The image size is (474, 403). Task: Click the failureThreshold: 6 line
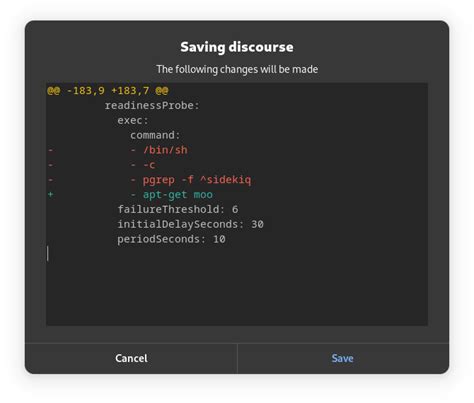pos(178,209)
